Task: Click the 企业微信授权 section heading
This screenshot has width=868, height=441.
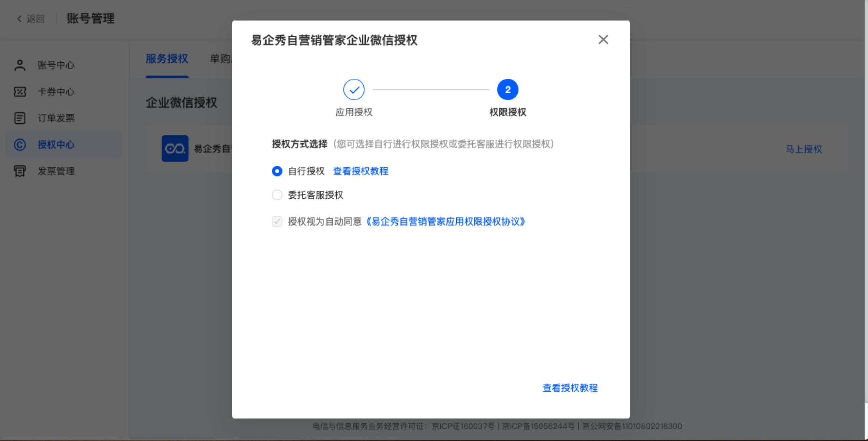Action: pos(181,102)
